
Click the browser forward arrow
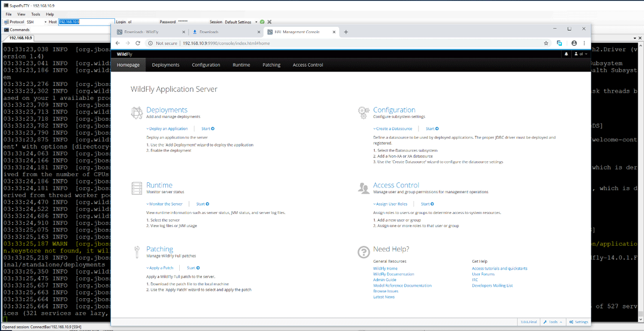coord(128,43)
